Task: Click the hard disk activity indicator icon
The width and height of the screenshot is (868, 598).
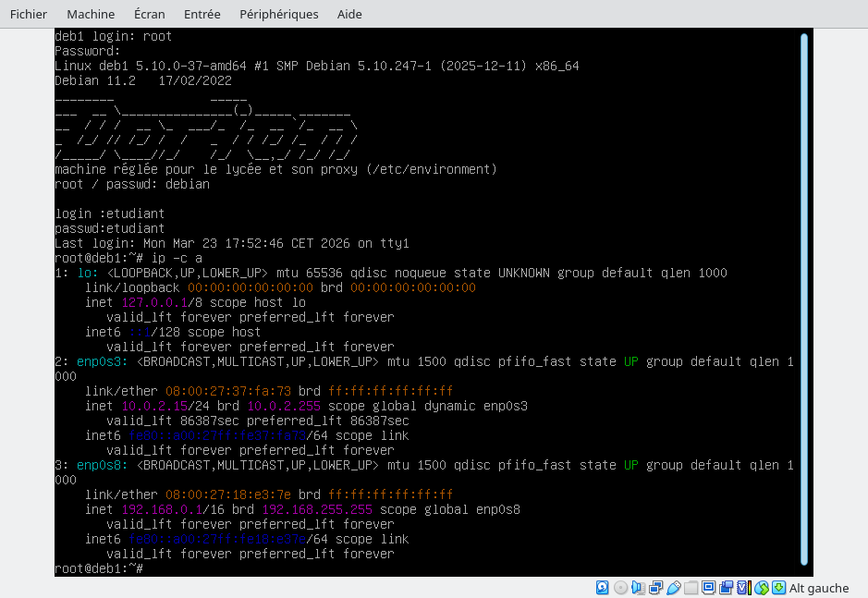Action: [603, 588]
